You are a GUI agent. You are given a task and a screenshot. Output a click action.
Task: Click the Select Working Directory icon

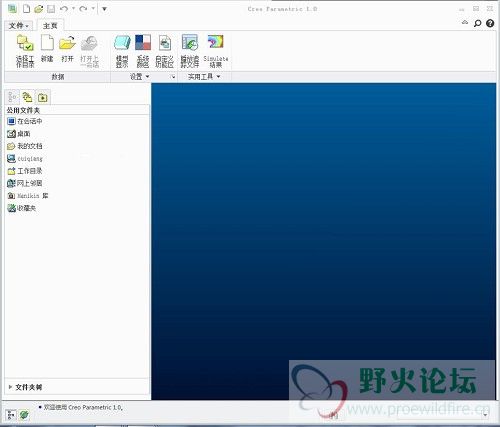pos(25,51)
